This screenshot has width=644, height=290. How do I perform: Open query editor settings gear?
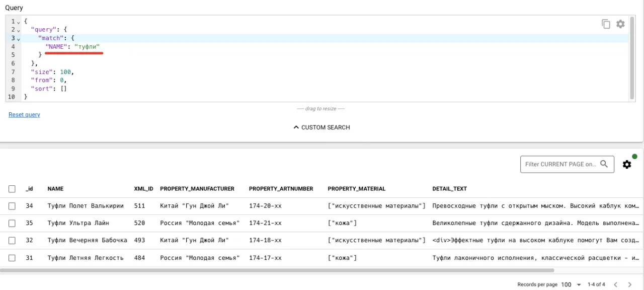click(x=620, y=24)
